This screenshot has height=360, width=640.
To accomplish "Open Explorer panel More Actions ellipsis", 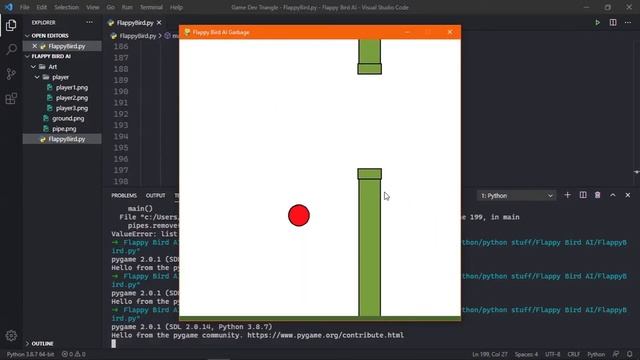I will click(89, 22).
